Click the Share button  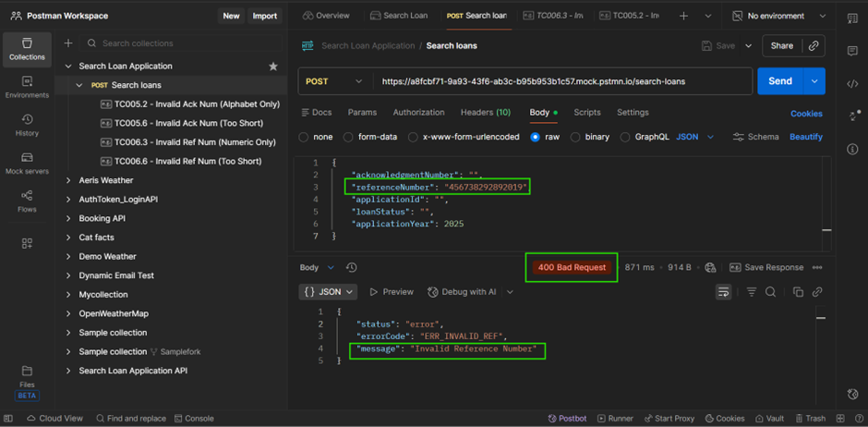point(781,46)
